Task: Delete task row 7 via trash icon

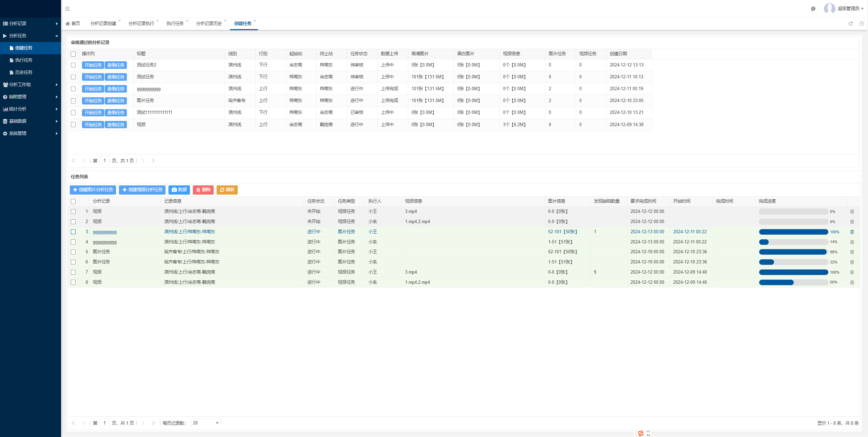Action: [852, 272]
